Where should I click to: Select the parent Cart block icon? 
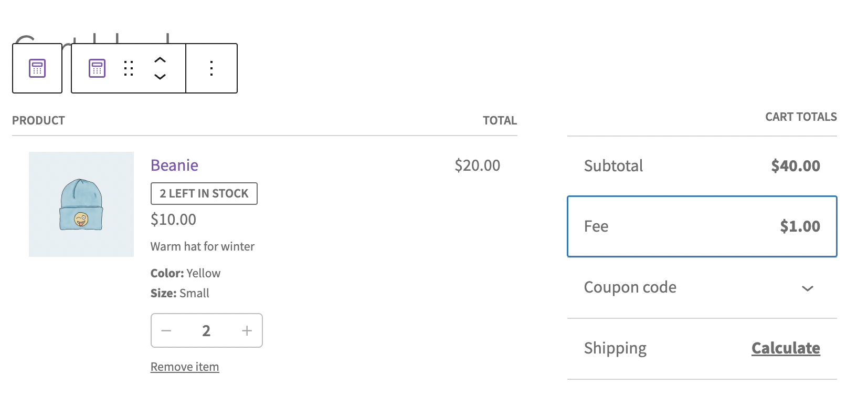(37, 68)
